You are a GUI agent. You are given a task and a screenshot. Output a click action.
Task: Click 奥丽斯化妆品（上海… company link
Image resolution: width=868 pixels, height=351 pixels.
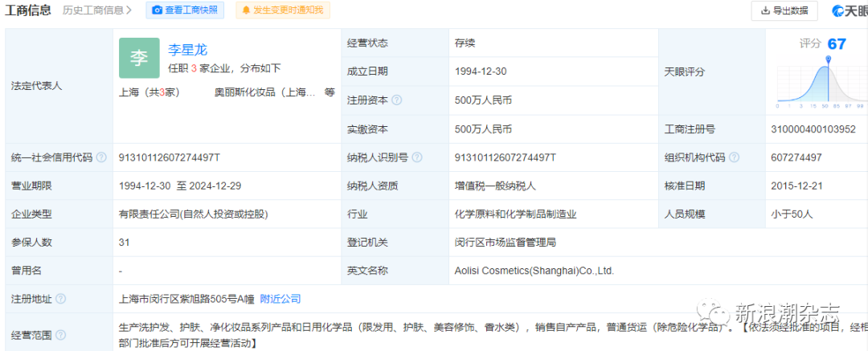[x=265, y=92]
